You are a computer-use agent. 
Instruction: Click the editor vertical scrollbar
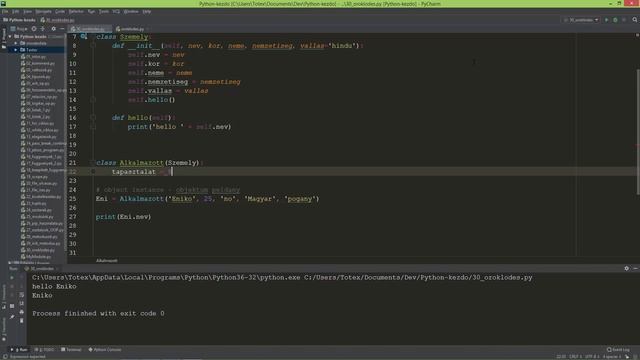tap(638, 131)
